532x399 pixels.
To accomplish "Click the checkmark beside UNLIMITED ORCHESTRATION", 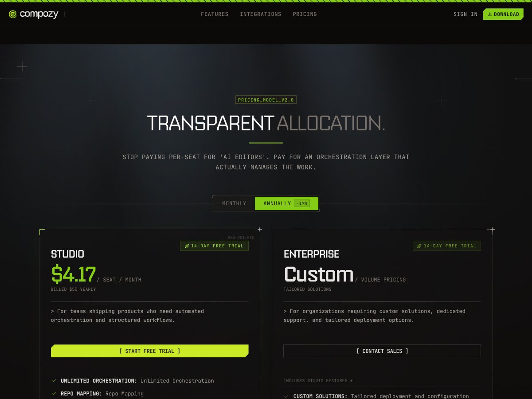I will point(54,380).
